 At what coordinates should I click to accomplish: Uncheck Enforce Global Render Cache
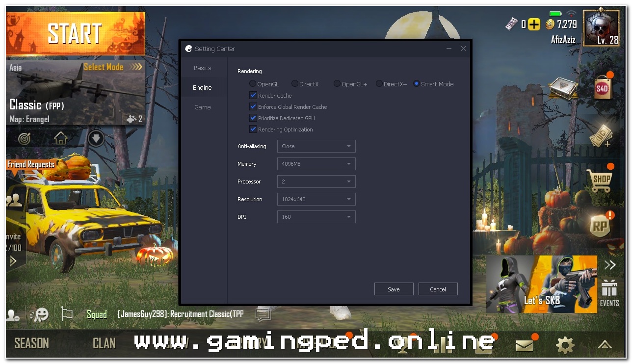click(253, 106)
